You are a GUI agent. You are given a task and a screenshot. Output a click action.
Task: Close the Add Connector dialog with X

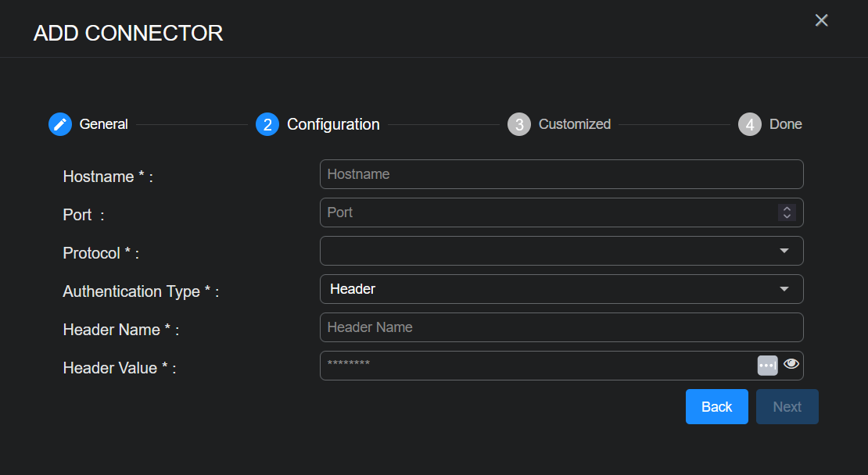tap(821, 20)
